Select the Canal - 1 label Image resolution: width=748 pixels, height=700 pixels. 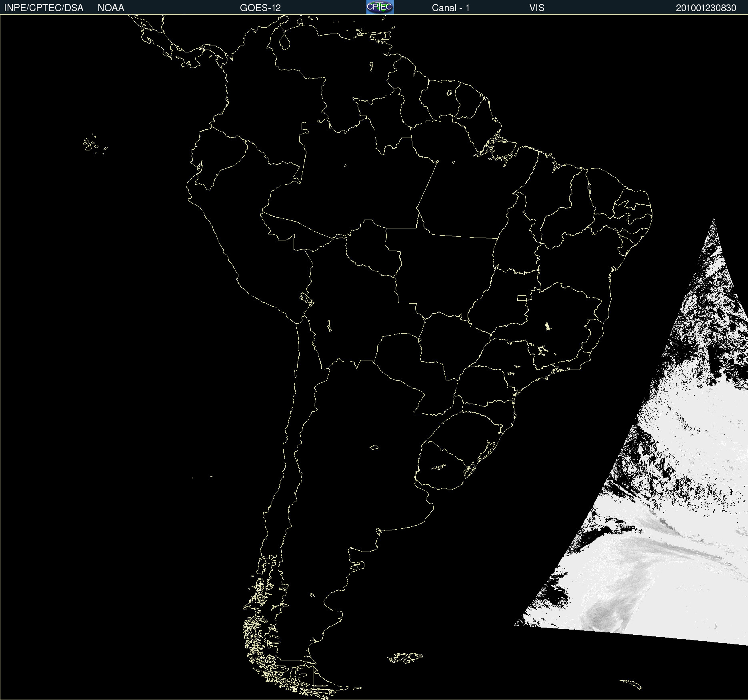point(451,8)
